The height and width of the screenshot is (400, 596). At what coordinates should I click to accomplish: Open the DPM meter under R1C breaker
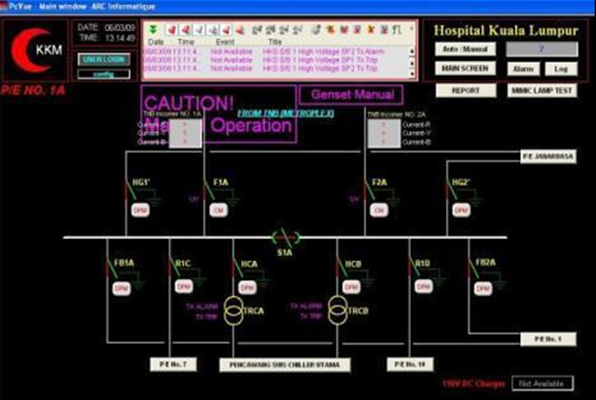coord(184,286)
